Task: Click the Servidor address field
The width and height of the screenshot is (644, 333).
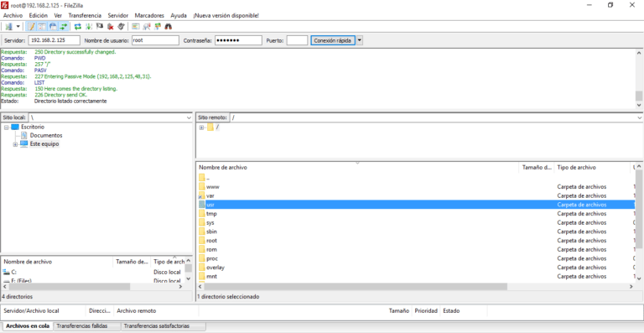Action: [55, 40]
